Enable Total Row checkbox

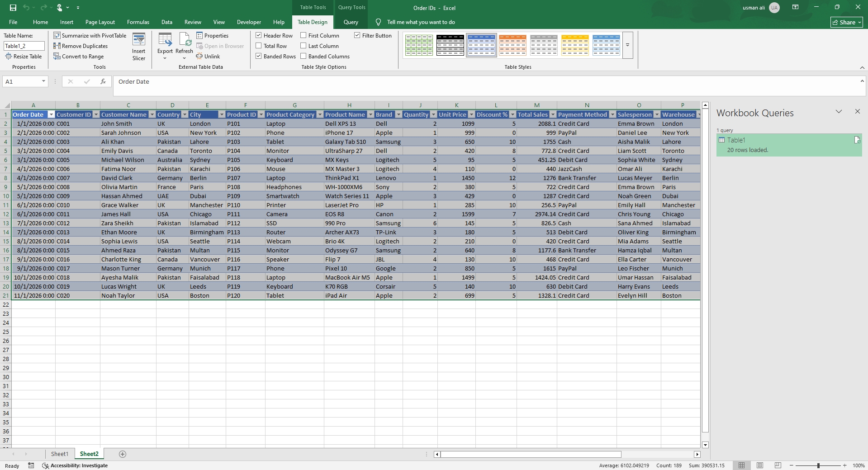tap(259, 46)
